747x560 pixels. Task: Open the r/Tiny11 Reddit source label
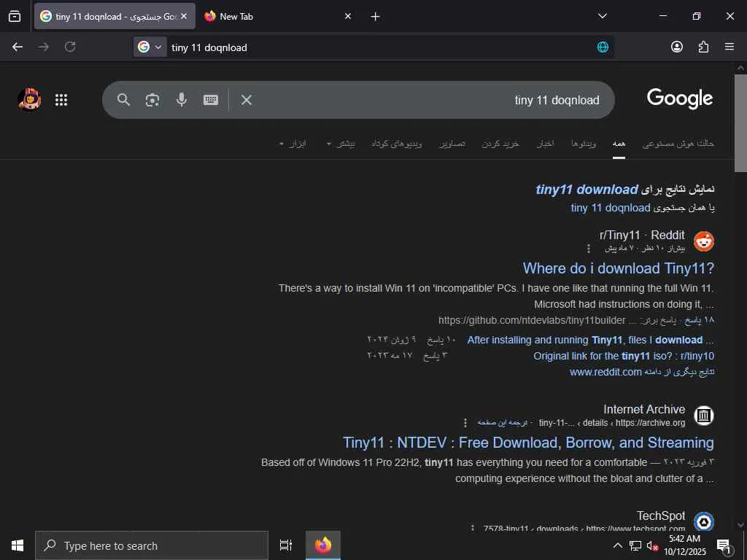[x=642, y=236]
